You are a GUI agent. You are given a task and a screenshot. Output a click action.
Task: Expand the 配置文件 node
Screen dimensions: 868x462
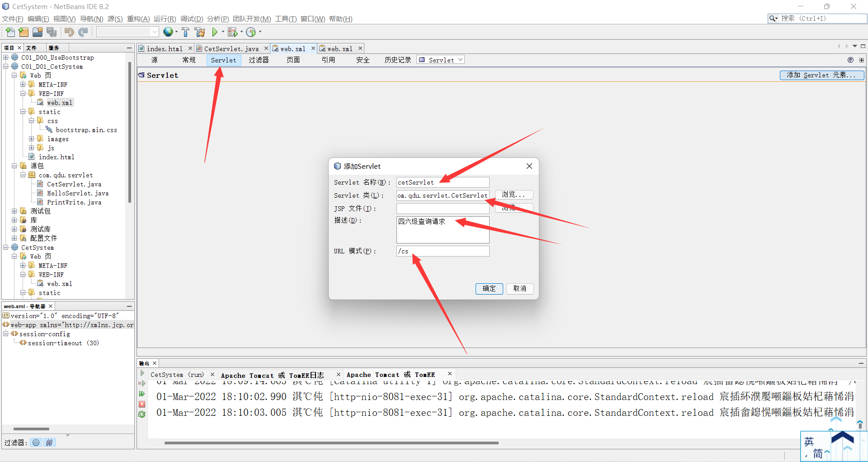click(14, 238)
